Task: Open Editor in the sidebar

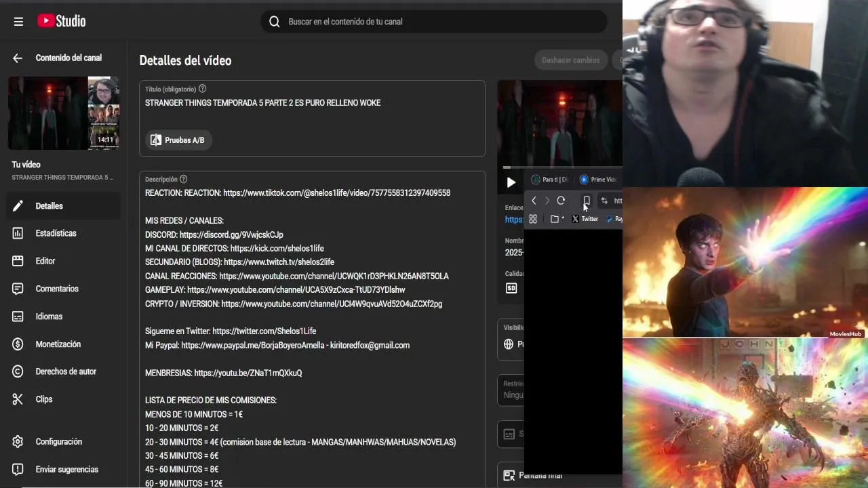Action: point(64,261)
